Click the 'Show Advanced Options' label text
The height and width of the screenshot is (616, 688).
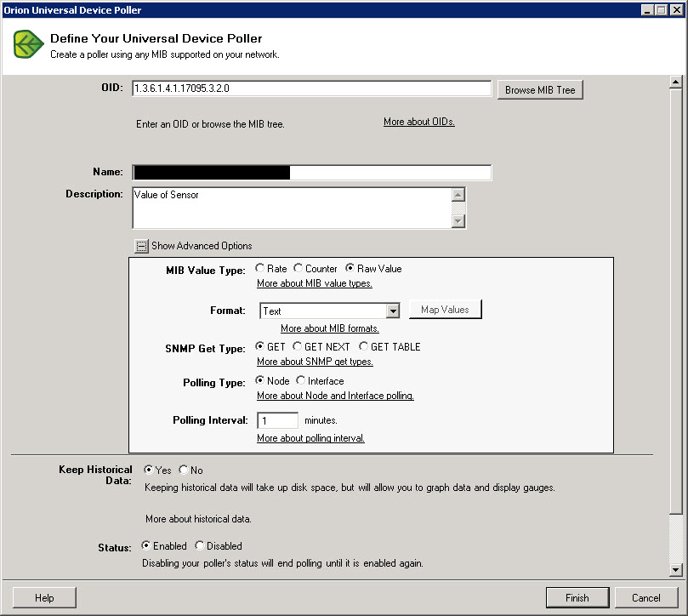[202, 246]
